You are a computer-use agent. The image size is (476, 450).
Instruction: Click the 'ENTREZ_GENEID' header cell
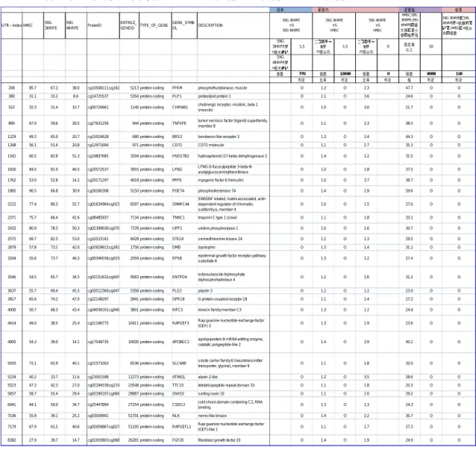click(129, 25)
